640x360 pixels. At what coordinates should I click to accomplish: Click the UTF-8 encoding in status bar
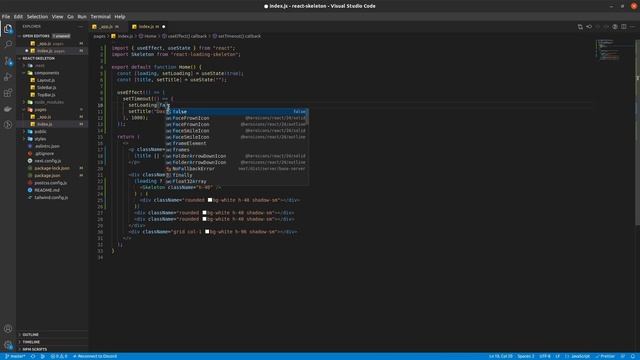[x=545, y=356]
